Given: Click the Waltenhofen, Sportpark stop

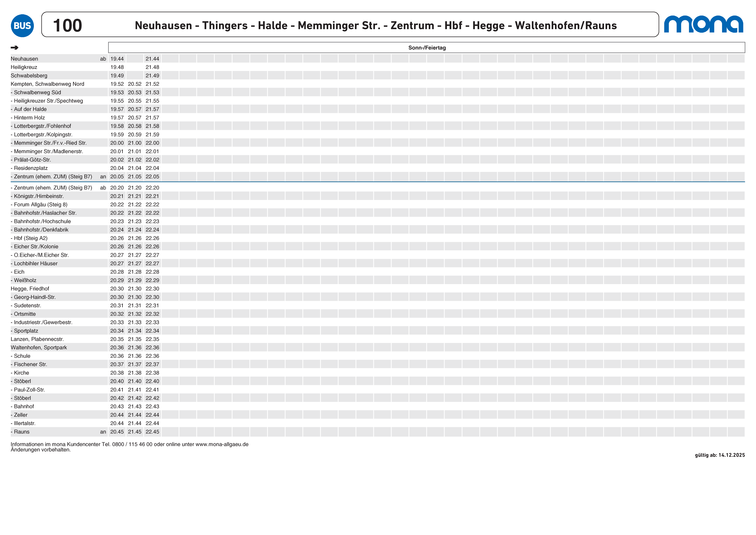Looking at the screenshot, I should pos(39,348).
